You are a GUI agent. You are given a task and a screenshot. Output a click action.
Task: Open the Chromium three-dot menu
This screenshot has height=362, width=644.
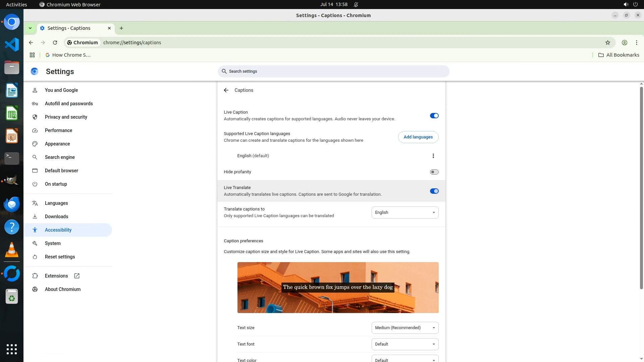636,43
